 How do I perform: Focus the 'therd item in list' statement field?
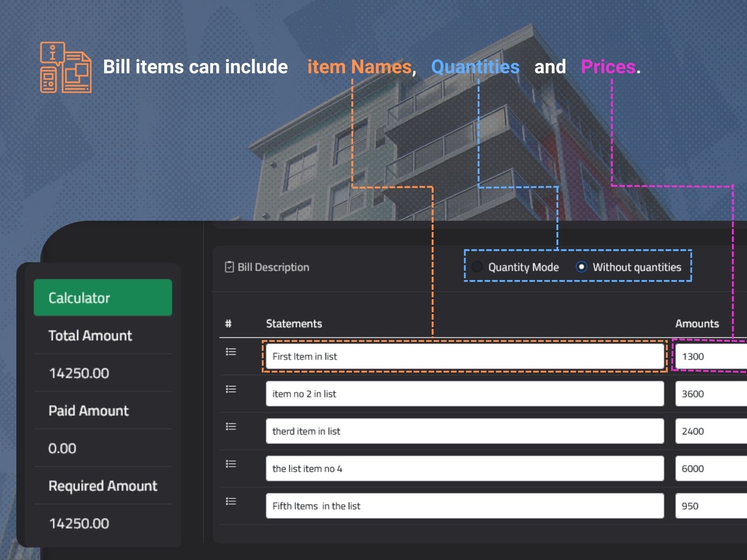pos(465,431)
